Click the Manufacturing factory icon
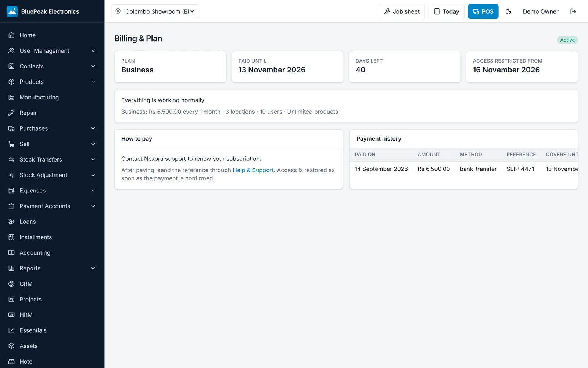588x368 pixels. pos(11,97)
